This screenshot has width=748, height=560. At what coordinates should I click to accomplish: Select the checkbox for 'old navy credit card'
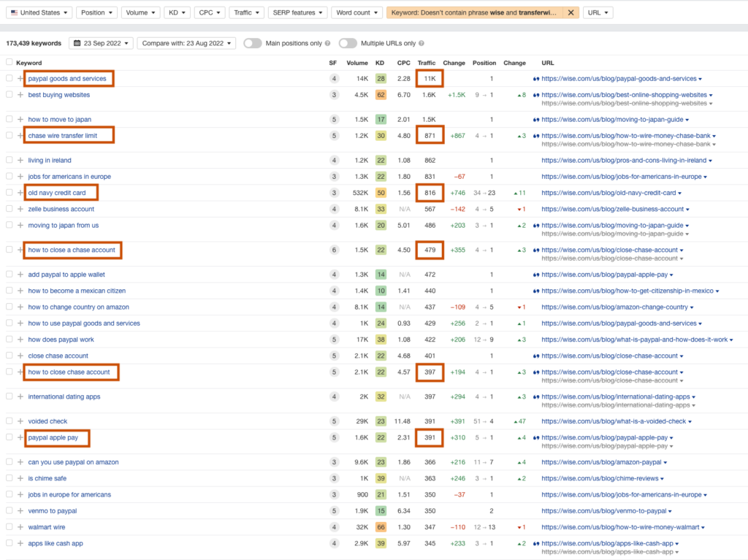9,192
